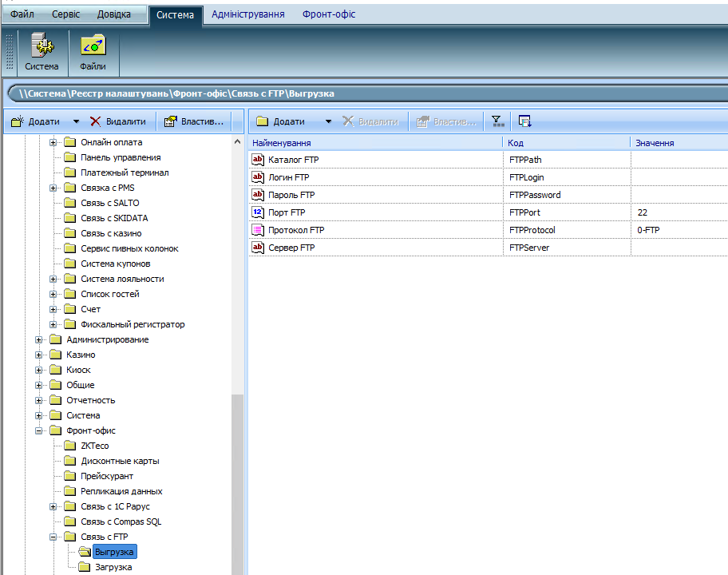Select the Протокол FTP list parameter icon
The height and width of the screenshot is (575, 728).
(x=258, y=230)
